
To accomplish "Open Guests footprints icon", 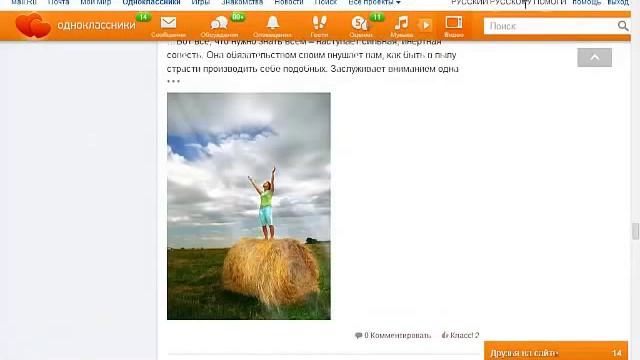I will (319, 27).
